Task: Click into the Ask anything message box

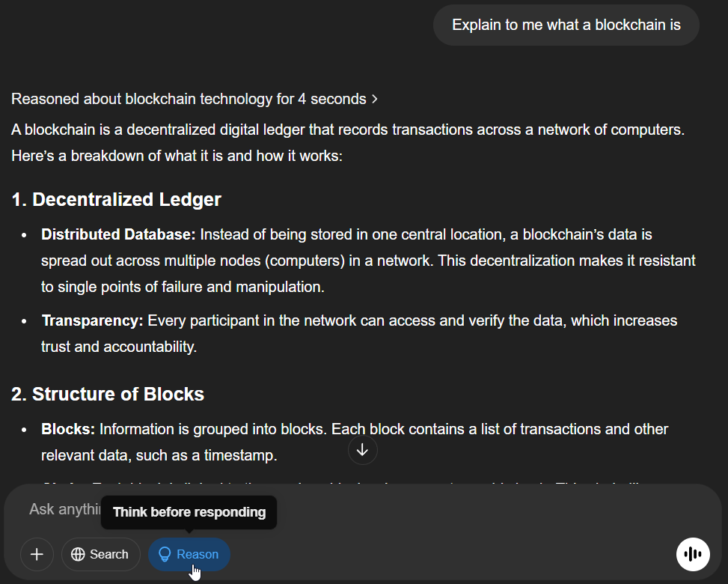Action: click(60, 509)
